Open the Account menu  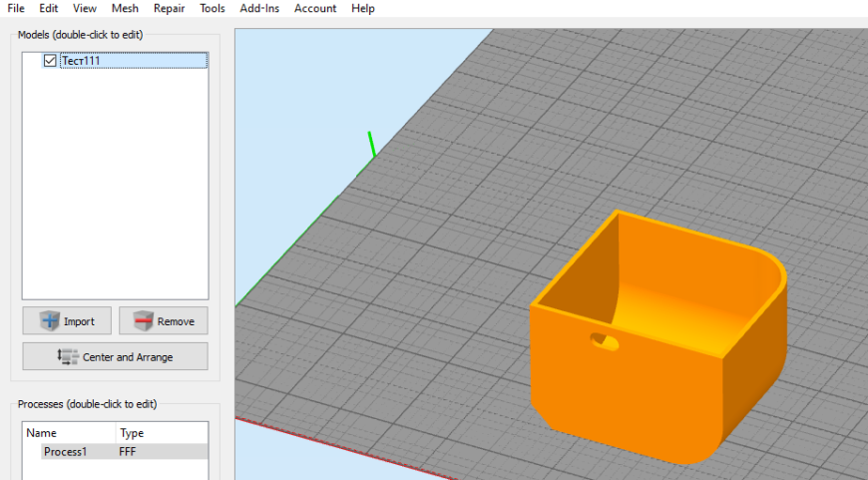pos(315,8)
